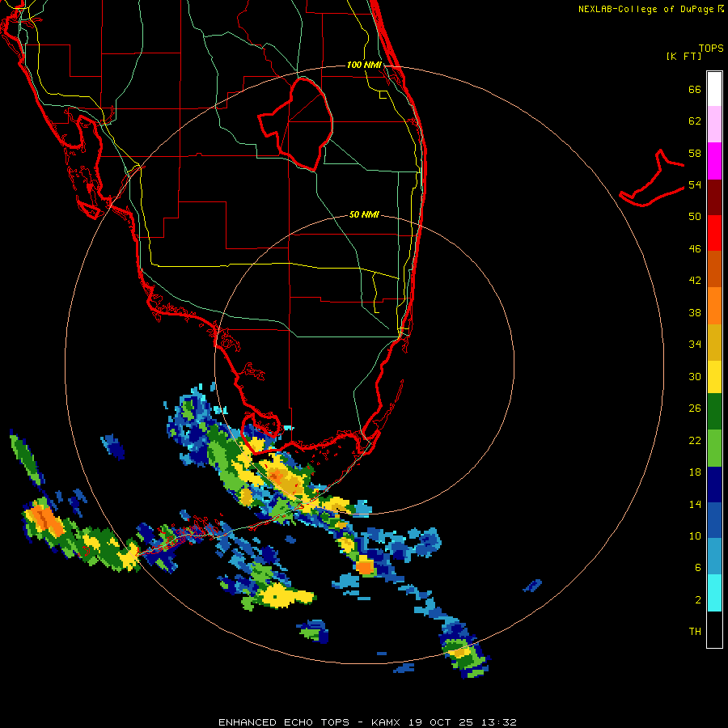Pick the light blue 14 kft swatch

click(x=714, y=557)
